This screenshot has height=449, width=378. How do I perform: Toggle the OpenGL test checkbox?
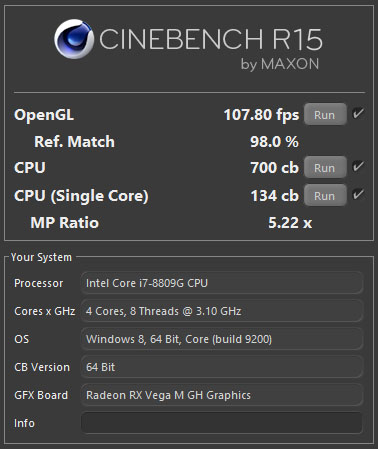point(358,114)
